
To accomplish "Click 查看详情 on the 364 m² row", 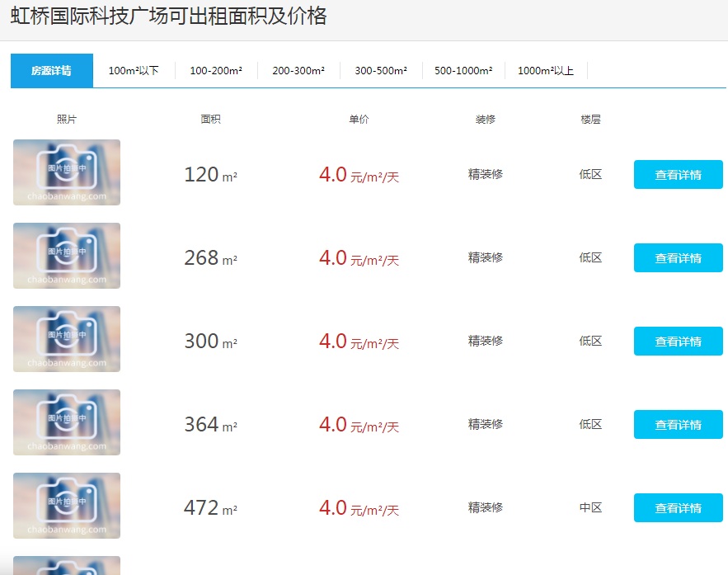I will [678, 425].
